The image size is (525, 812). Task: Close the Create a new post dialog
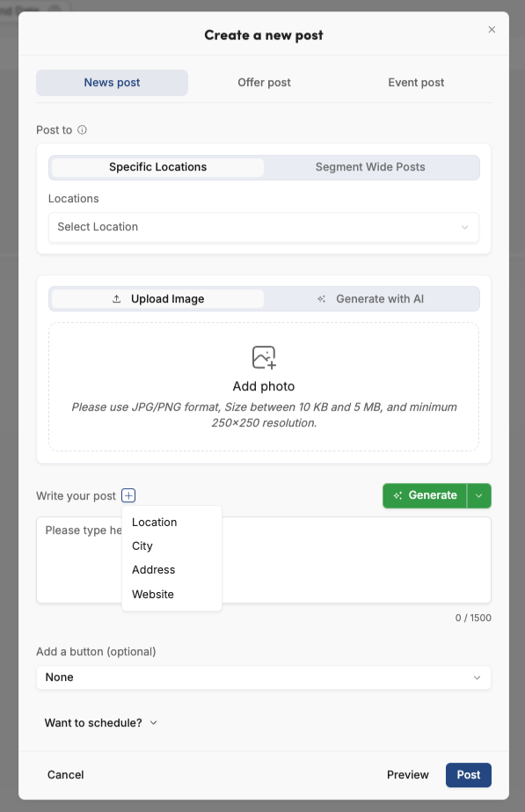pos(492,30)
